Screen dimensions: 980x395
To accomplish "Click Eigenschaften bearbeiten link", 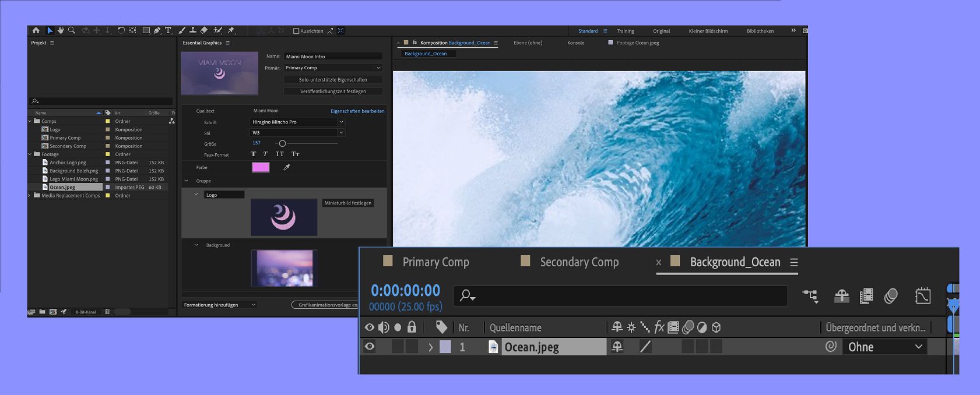I will point(357,111).
